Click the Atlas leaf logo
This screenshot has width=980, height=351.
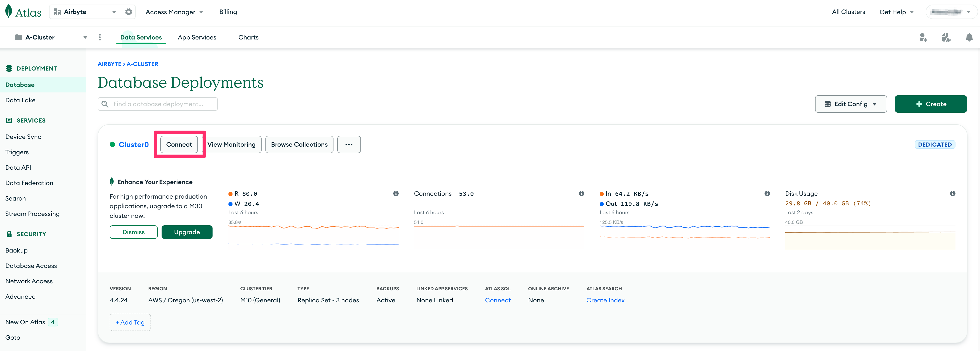point(9,11)
